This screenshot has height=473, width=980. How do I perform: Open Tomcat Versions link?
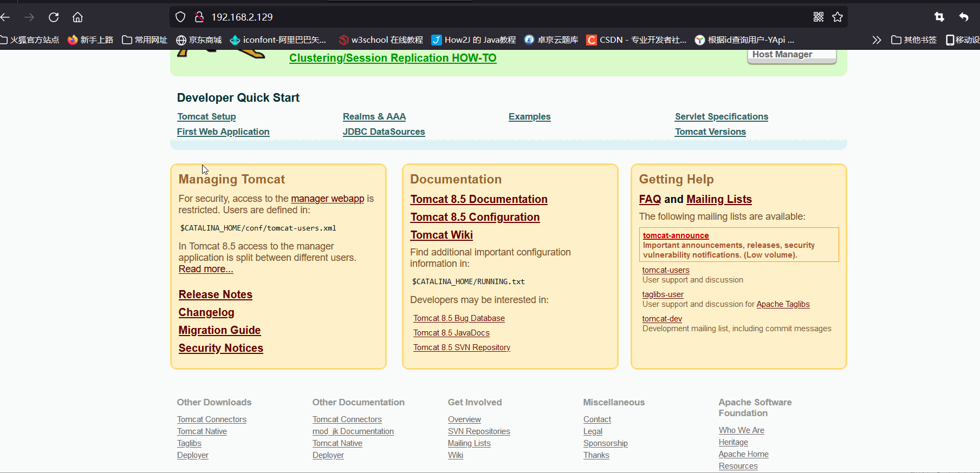point(710,132)
